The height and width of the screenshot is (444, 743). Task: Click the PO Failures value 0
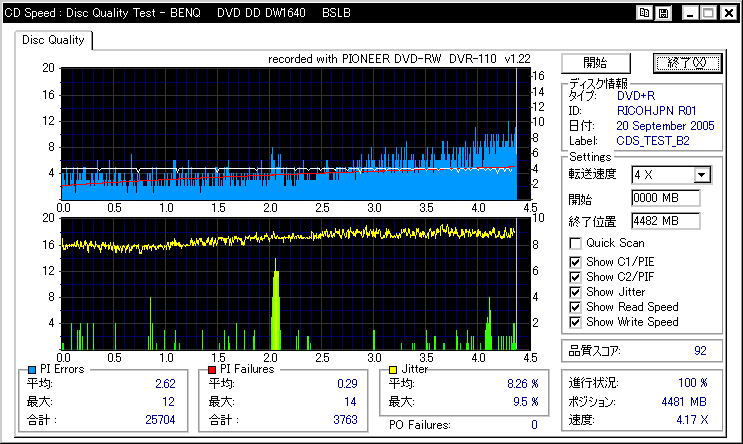534,425
